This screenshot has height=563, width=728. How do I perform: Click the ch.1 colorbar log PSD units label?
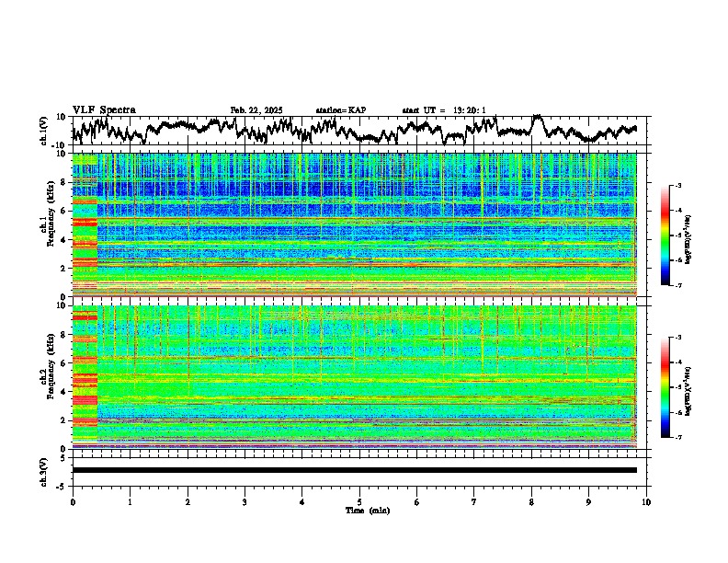pos(688,239)
